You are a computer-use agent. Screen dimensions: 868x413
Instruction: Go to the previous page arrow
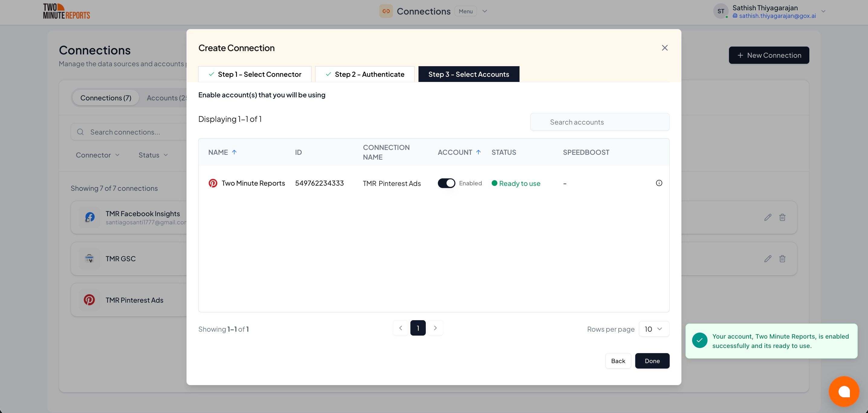400,328
